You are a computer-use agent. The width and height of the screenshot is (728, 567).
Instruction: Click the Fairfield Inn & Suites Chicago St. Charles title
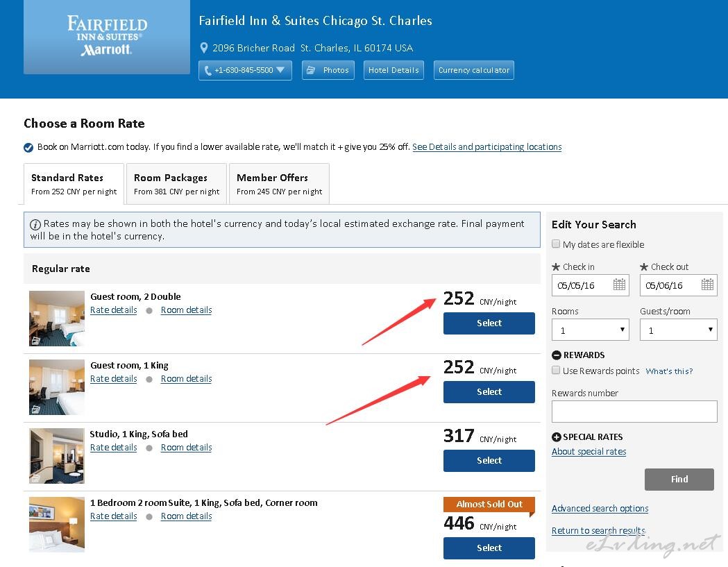pyautogui.click(x=315, y=21)
